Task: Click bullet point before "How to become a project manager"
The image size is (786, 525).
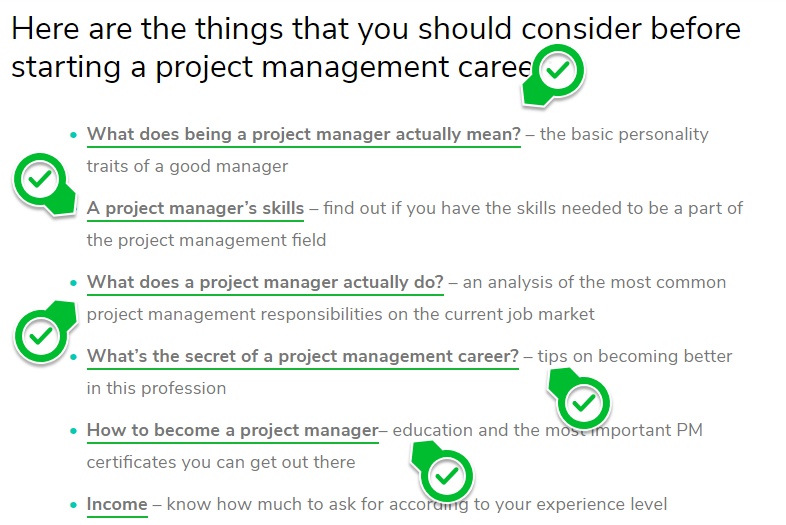Action: pyautogui.click(x=73, y=431)
